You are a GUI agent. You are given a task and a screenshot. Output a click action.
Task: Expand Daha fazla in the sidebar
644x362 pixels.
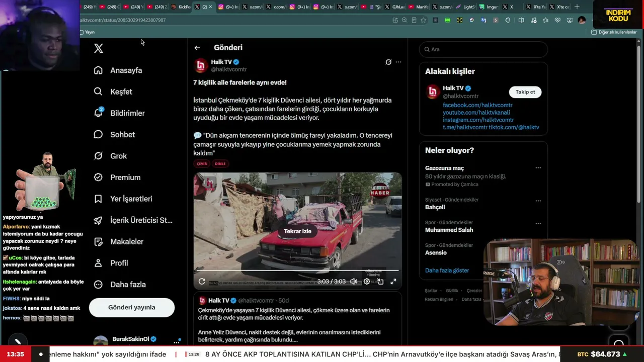pos(120,285)
